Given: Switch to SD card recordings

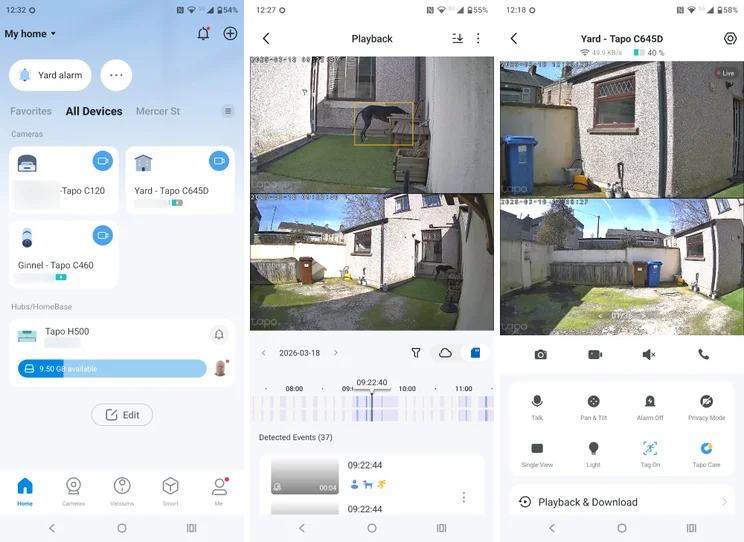Looking at the screenshot, I should point(475,353).
